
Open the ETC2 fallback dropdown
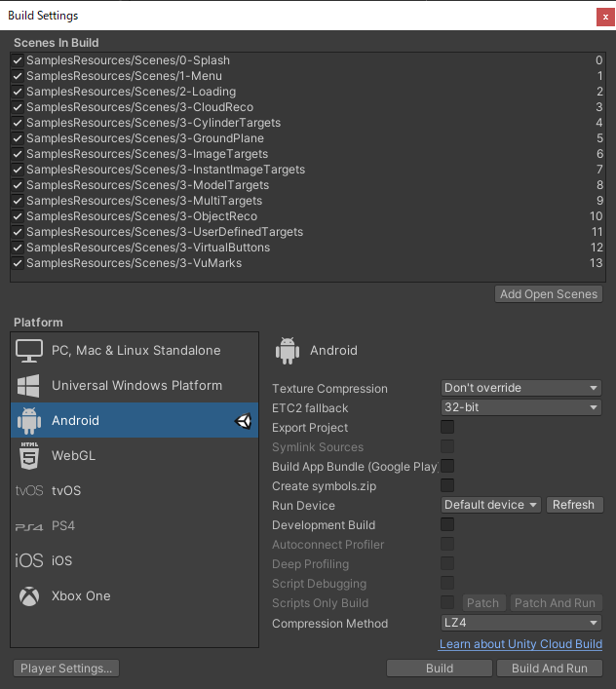click(521, 407)
